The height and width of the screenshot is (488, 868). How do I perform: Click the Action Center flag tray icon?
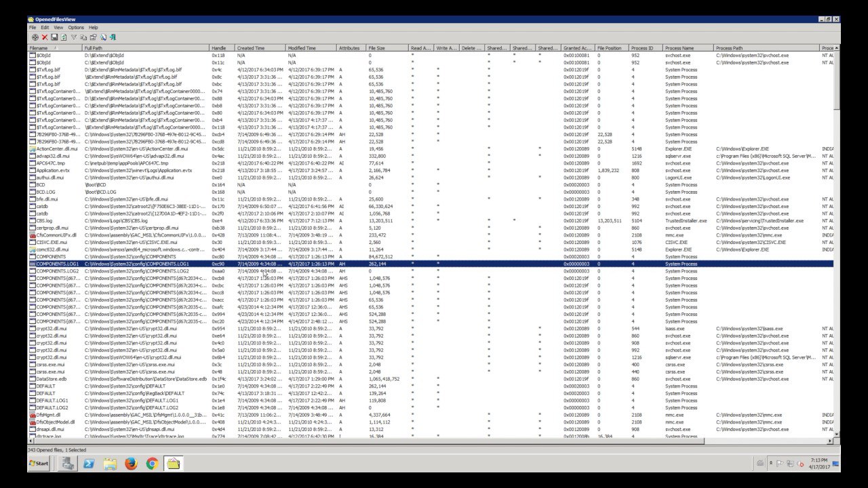click(x=780, y=464)
